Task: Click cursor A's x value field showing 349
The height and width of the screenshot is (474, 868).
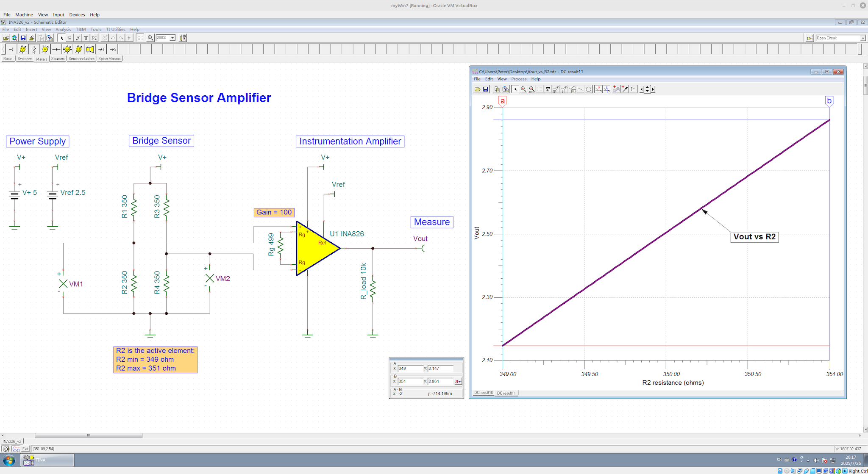Action: (410, 369)
